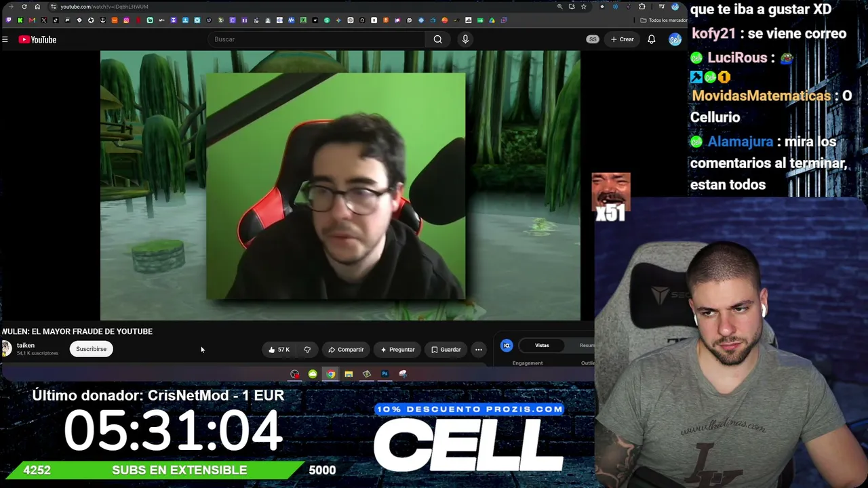The width and height of the screenshot is (868, 488).
Task: Click the video title NULEN: EL MAYOR FRAUDE DE YOUTUBE
Action: point(77,331)
